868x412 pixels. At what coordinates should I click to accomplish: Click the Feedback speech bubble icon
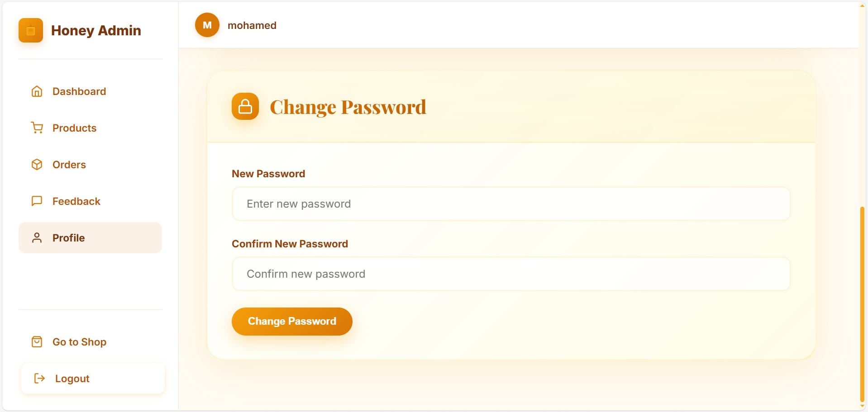pos(37,201)
